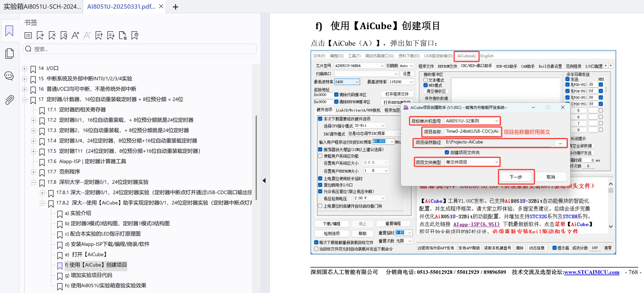The width and height of the screenshot is (644, 293).
Task: Close the AI8051U-20250331.pdf tab
Action: pos(161,6)
